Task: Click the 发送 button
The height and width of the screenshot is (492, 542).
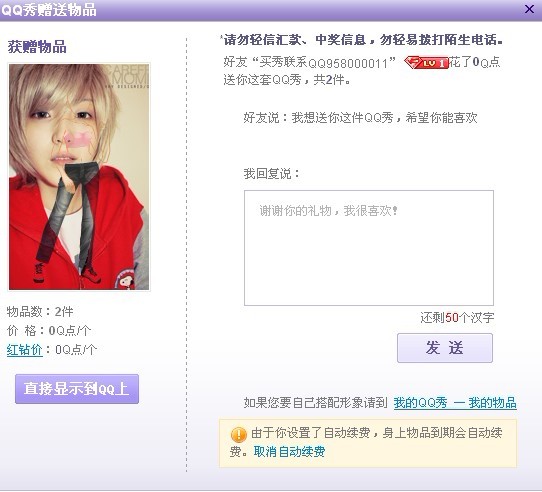Action: tap(445, 348)
